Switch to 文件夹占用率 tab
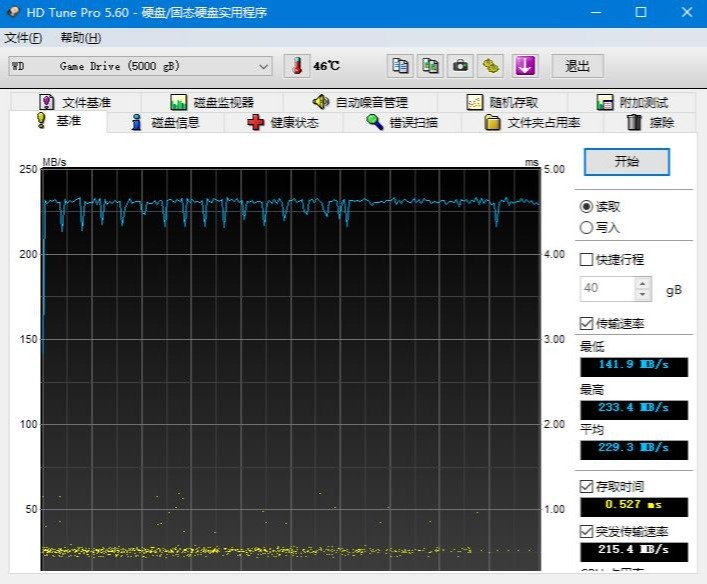Screen dimensions: 707x584 click(532, 122)
